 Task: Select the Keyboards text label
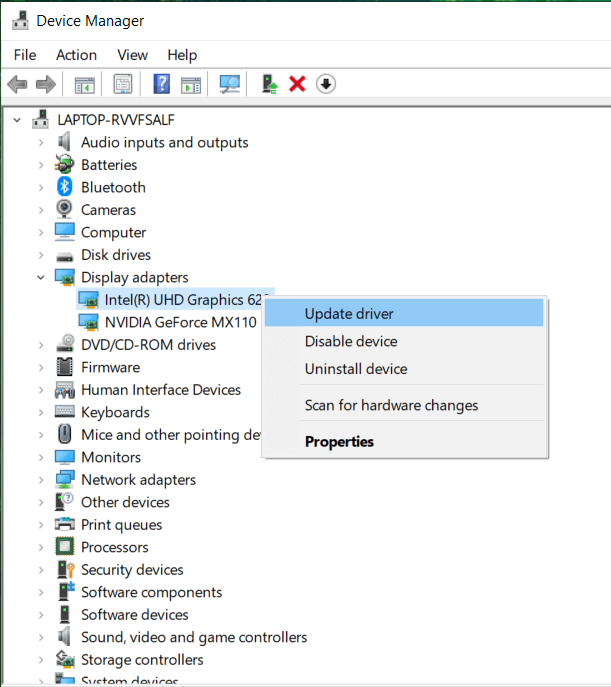click(x=115, y=412)
